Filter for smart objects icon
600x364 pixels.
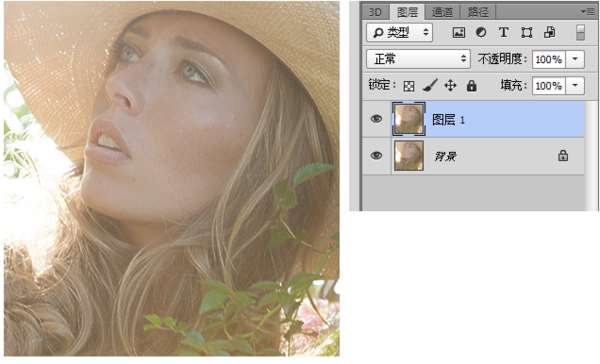tap(549, 33)
